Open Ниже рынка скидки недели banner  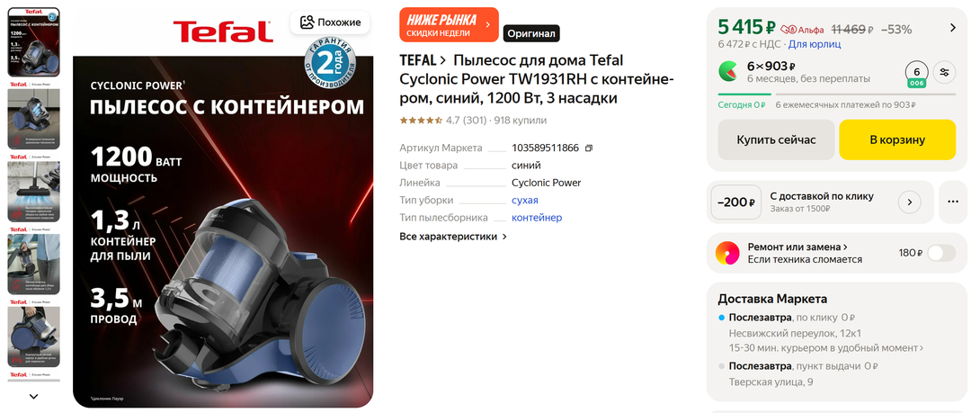click(x=449, y=25)
